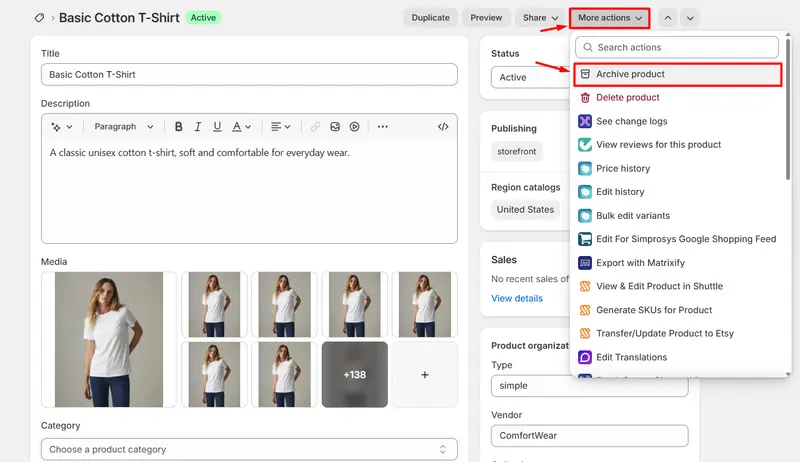This screenshot has width=800, height=462.
Task: Toggle bold formatting in description
Action: pyautogui.click(x=179, y=126)
